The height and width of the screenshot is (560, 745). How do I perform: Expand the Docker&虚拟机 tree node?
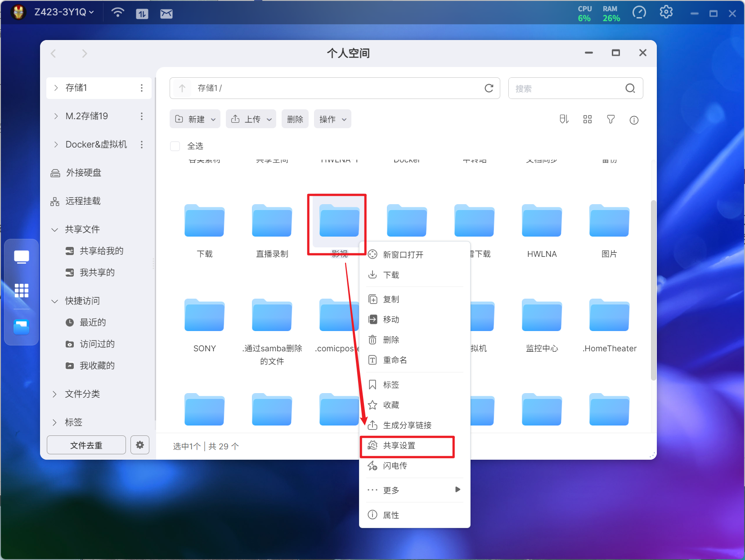pyautogui.click(x=56, y=144)
